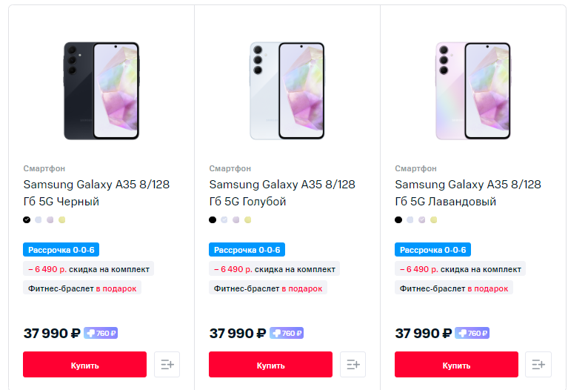The height and width of the screenshot is (390, 588).
Task: Click Фитнес-браслет в подарок on lavender phone
Action: click(454, 288)
